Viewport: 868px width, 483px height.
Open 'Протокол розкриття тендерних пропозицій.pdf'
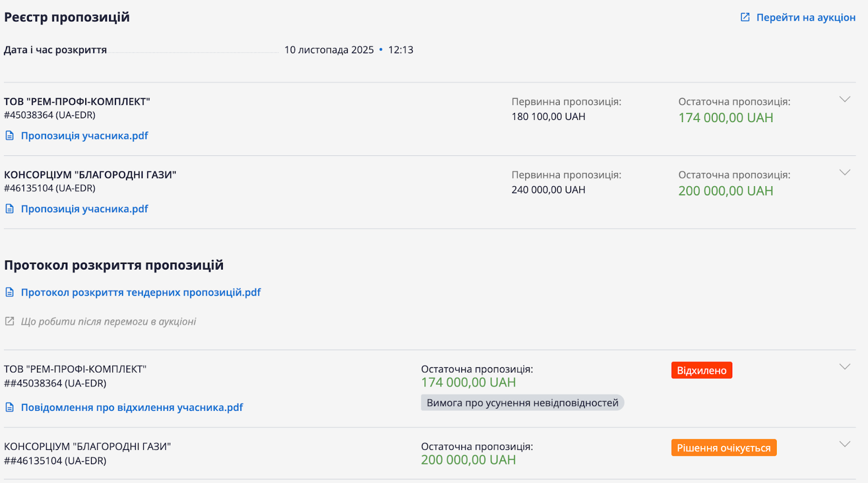tap(141, 293)
